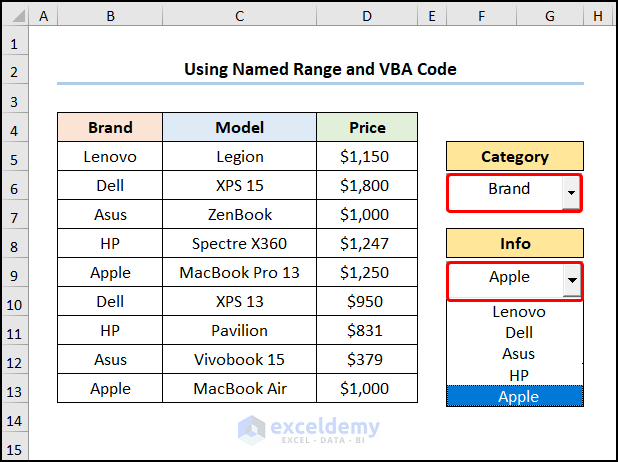618x462 pixels.
Task: Click the Category combo box showing Brand
Action: [x=514, y=193]
